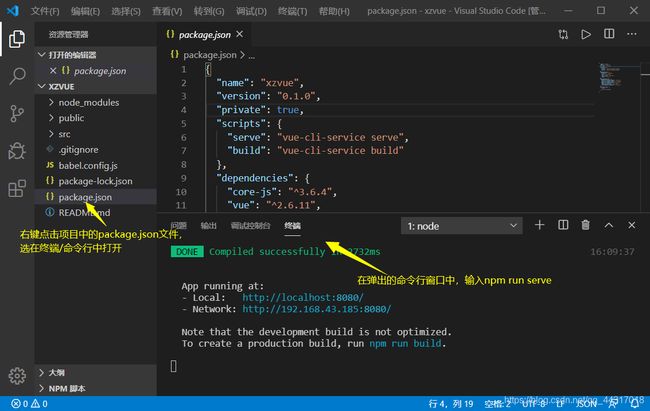Image resolution: width=650 pixels, height=411 pixels.
Task: Open the Source Control view
Action: [x=17, y=113]
